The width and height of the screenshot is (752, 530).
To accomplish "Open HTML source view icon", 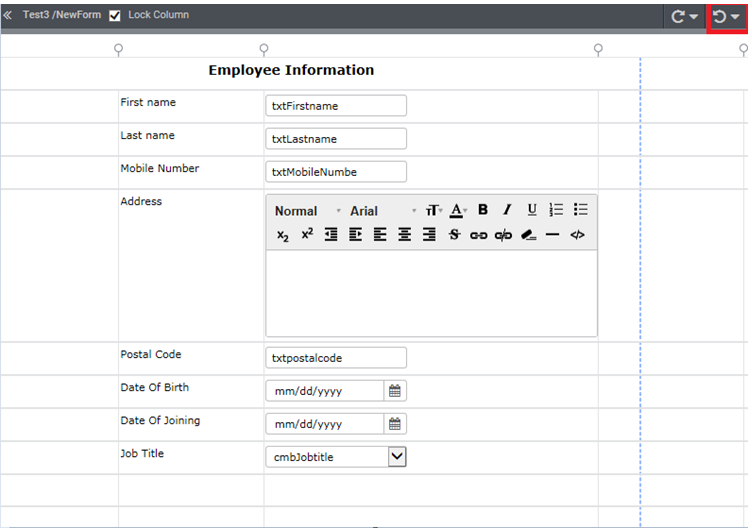I will [577, 235].
